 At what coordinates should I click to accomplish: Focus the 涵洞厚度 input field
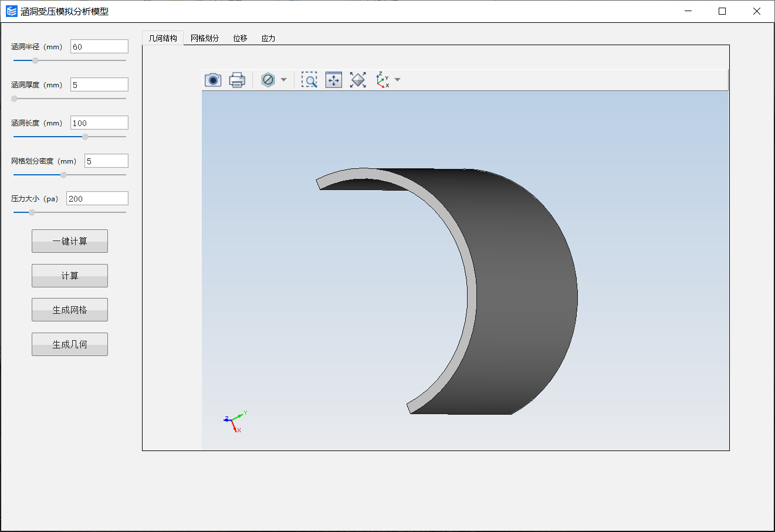[99, 84]
